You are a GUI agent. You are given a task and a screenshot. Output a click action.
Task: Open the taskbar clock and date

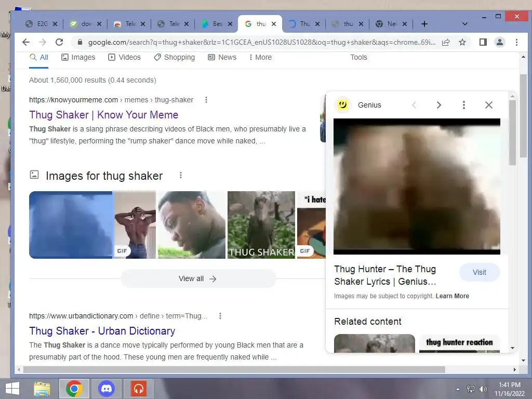click(510, 389)
